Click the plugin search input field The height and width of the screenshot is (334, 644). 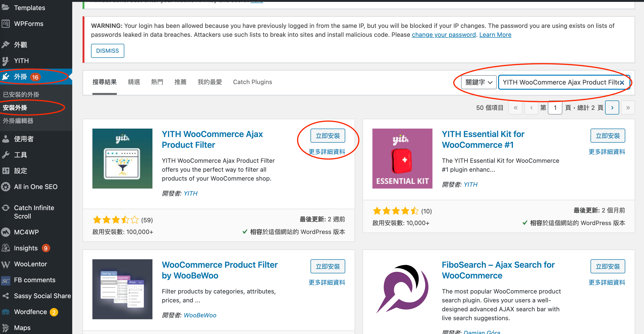562,82
